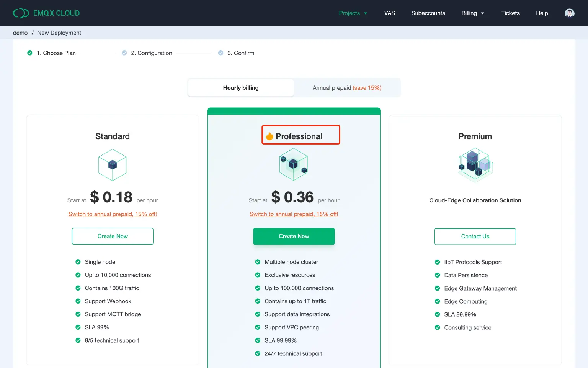Viewport: 588px width, 368px height.
Task: Expand the Projects dropdown menu
Action: click(x=353, y=13)
